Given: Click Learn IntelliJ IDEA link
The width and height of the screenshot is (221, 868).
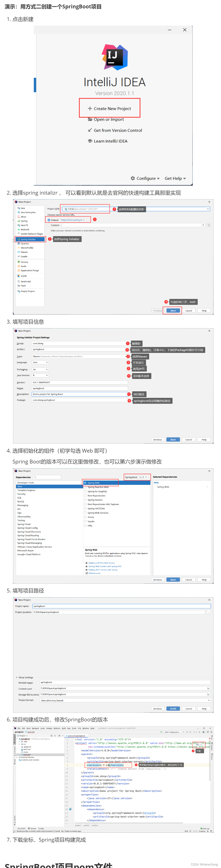Looking at the screenshot, I should coord(107,141).
